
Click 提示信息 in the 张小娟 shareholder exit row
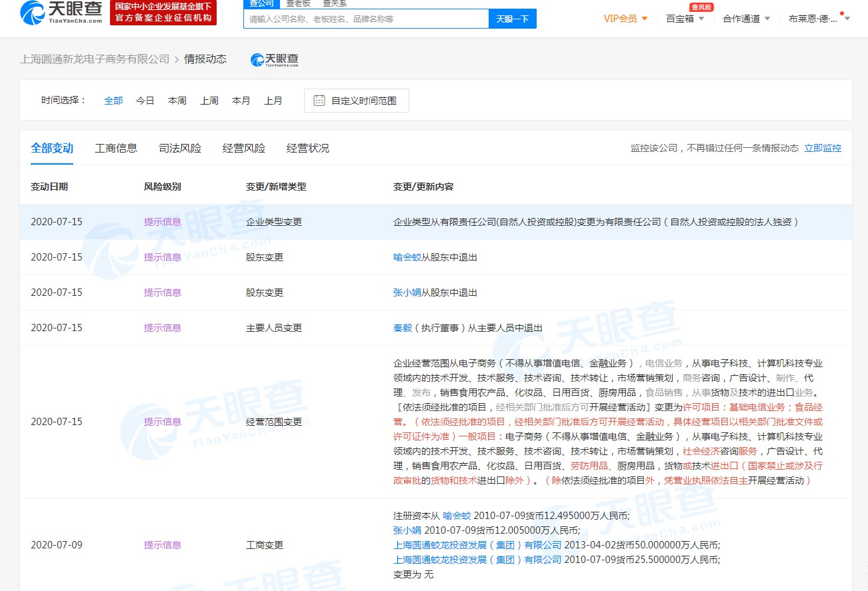click(x=163, y=293)
